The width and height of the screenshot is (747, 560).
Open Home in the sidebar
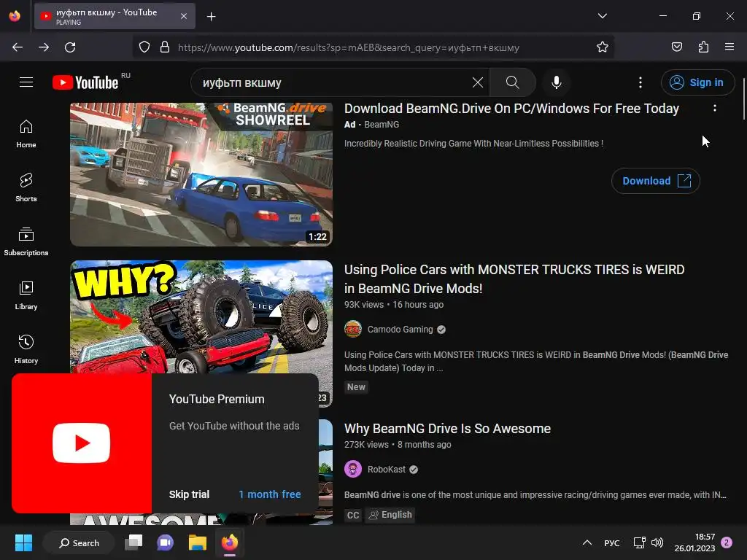[26, 134]
